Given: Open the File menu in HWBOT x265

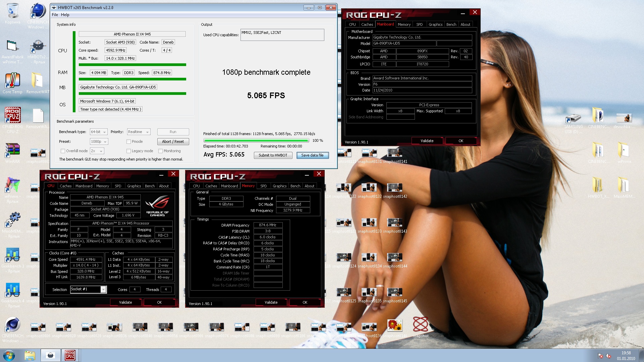Looking at the screenshot, I should pyautogui.click(x=55, y=15).
